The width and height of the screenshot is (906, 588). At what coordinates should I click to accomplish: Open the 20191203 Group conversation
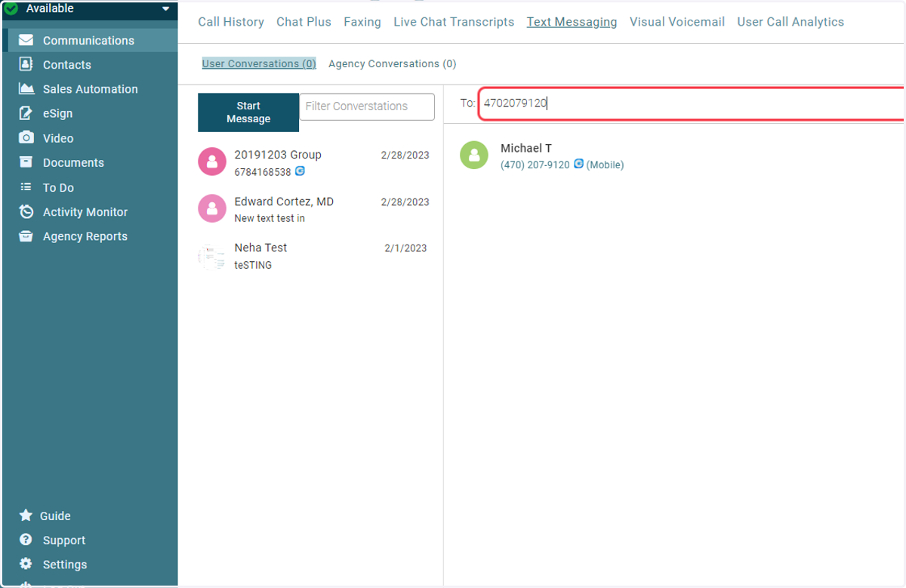pos(313,162)
